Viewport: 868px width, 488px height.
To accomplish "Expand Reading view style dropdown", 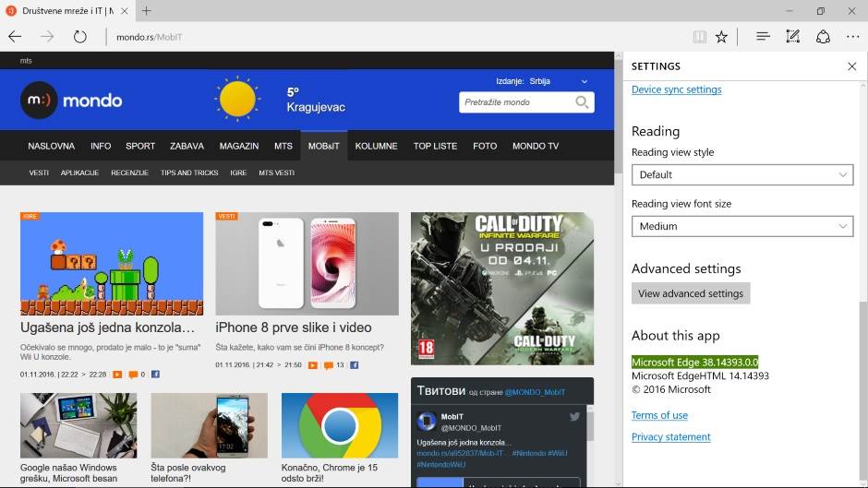I will [741, 174].
